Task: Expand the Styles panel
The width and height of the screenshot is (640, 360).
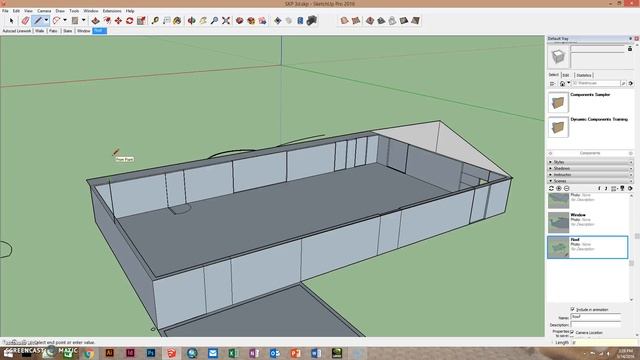Action: pos(590,162)
